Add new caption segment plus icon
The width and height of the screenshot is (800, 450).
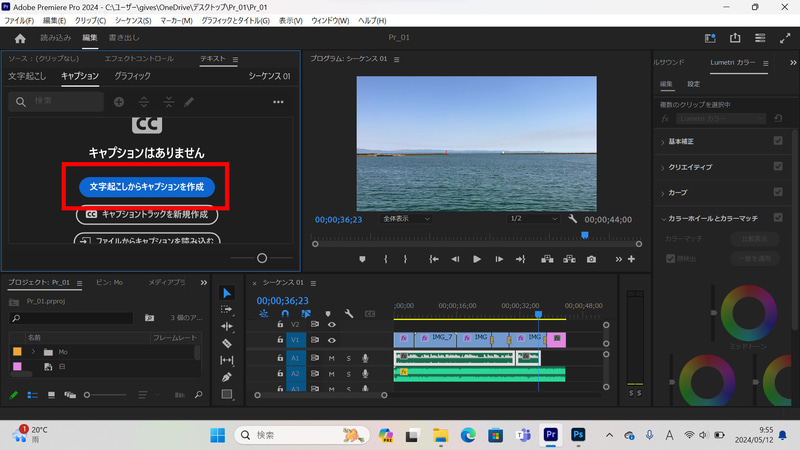click(x=119, y=102)
